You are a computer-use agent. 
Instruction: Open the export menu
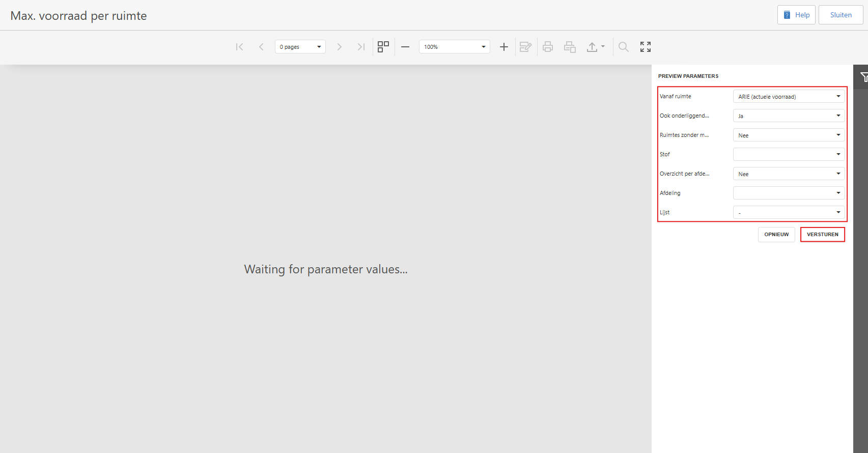tap(595, 47)
